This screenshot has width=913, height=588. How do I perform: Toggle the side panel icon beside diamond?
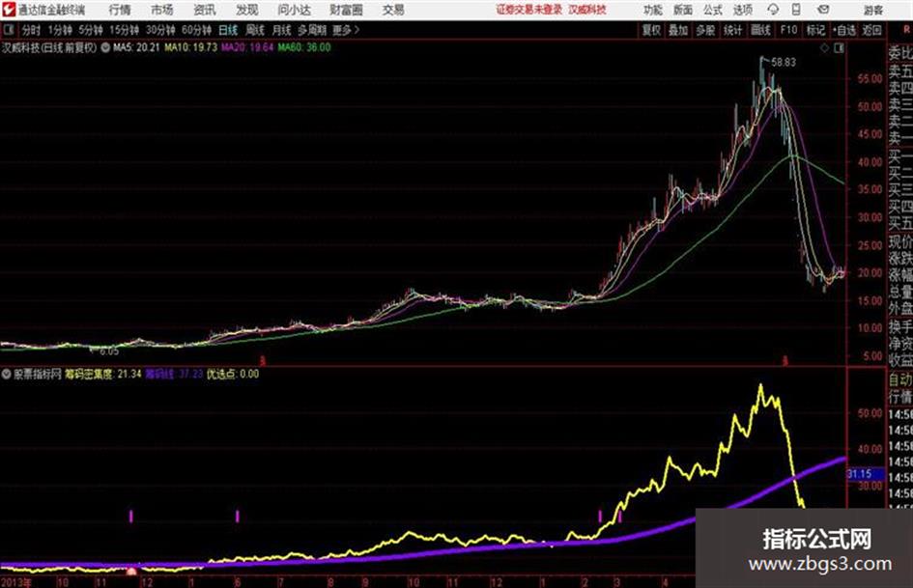(x=839, y=48)
